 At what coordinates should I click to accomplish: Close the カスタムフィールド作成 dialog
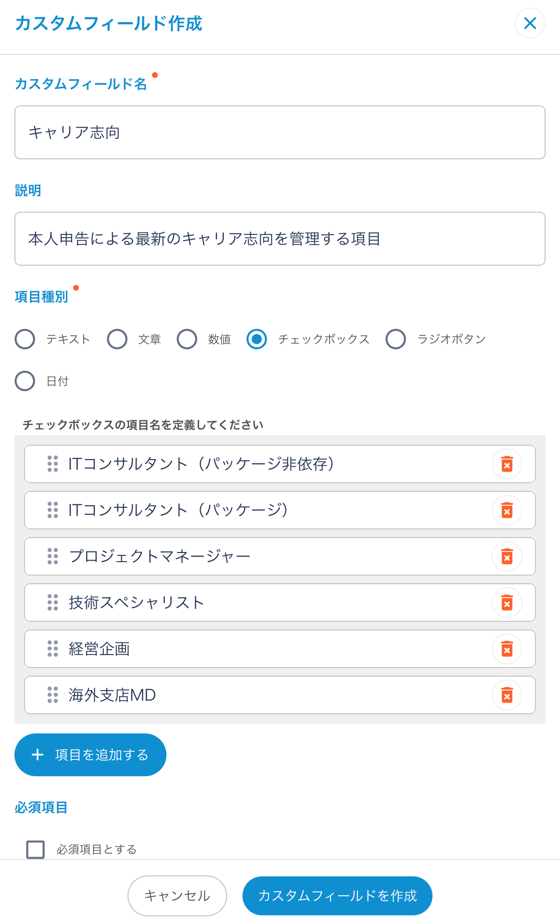[x=530, y=23]
